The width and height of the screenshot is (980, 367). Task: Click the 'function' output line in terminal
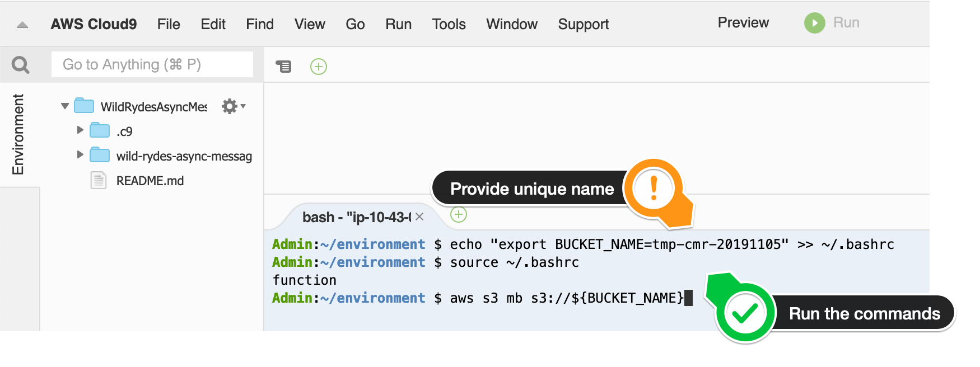tap(305, 280)
